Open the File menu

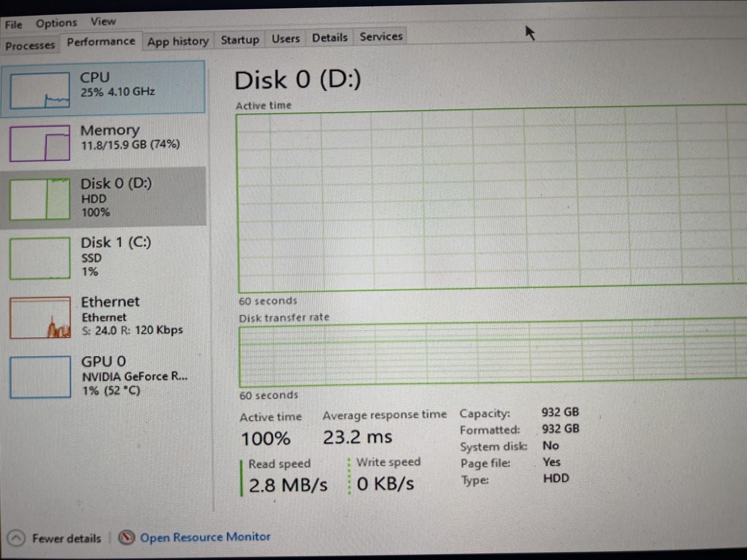click(13, 24)
